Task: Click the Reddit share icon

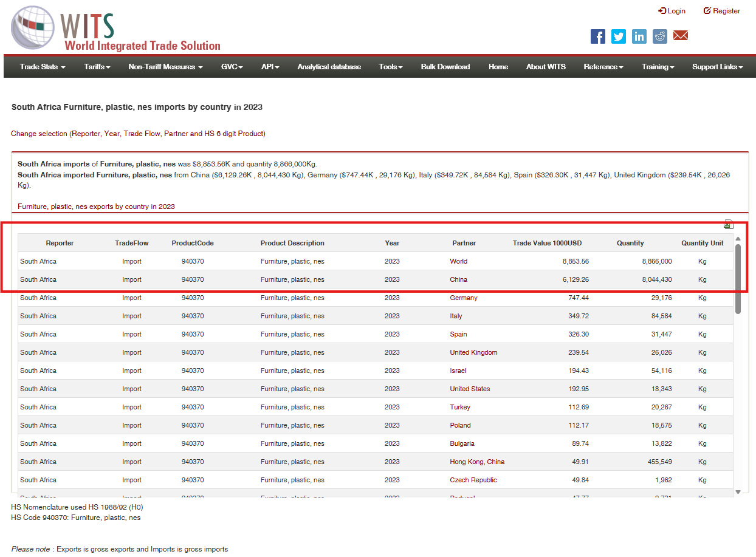Action: pos(660,36)
